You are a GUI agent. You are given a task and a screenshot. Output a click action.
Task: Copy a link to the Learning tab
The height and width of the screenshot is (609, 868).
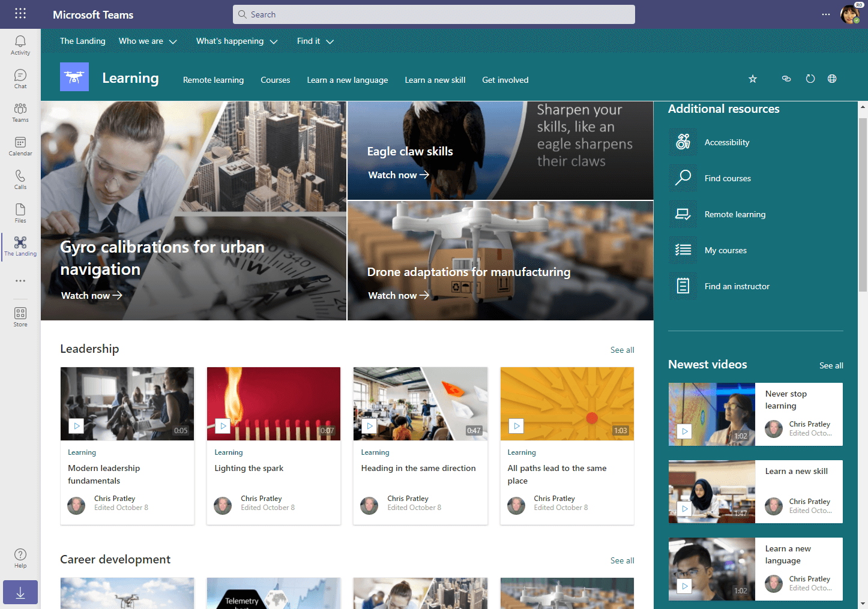[786, 79]
